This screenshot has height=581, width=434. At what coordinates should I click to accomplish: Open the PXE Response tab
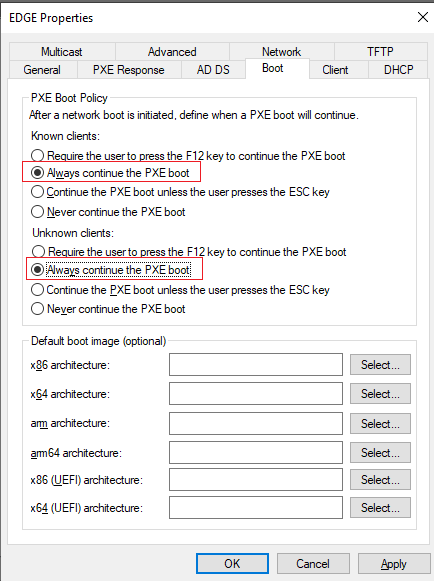click(129, 70)
